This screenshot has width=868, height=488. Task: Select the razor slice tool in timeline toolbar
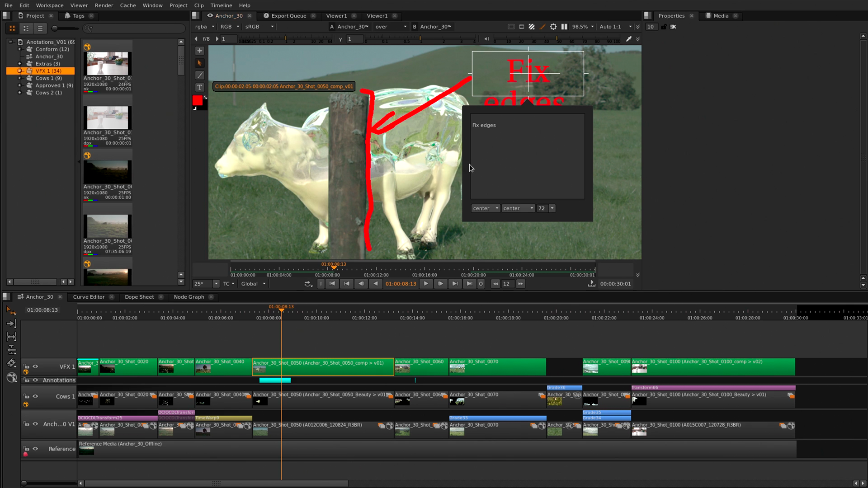(x=11, y=364)
